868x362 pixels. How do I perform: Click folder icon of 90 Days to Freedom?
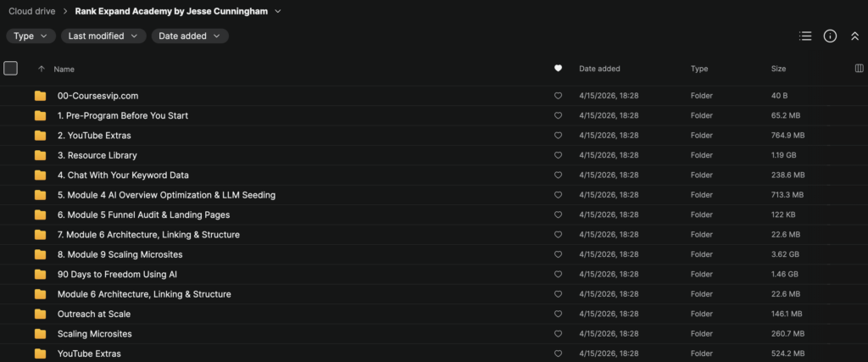coord(40,275)
